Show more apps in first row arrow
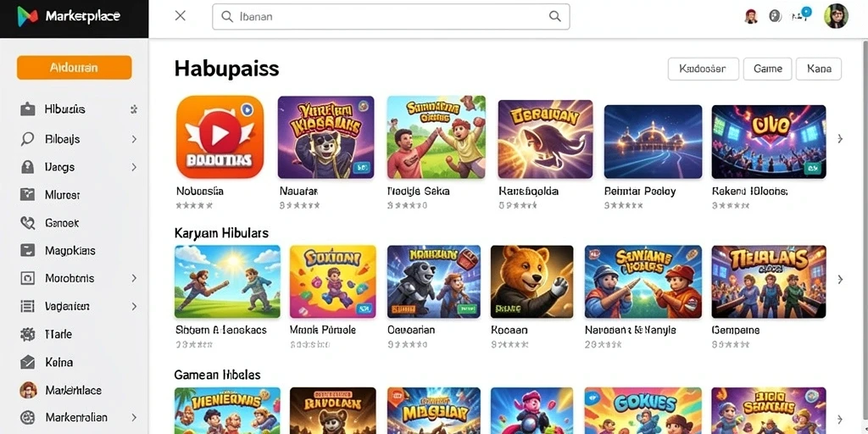The width and height of the screenshot is (868, 434). click(840, 139)
